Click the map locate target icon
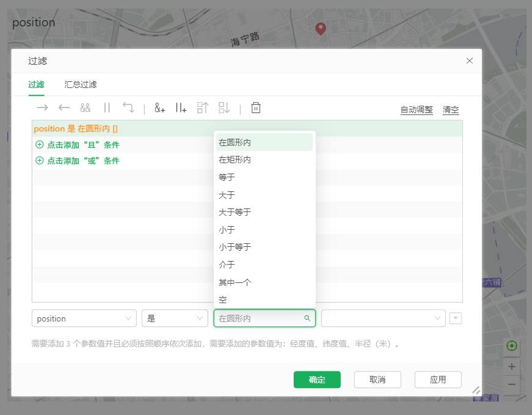Viewport: 532px width, 415px height. coord(512,346)
